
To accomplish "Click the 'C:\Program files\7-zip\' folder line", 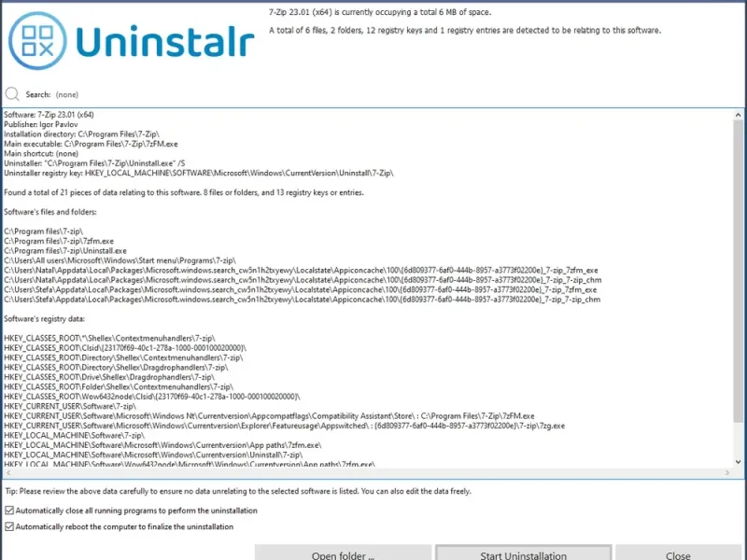I will point(43,231).
